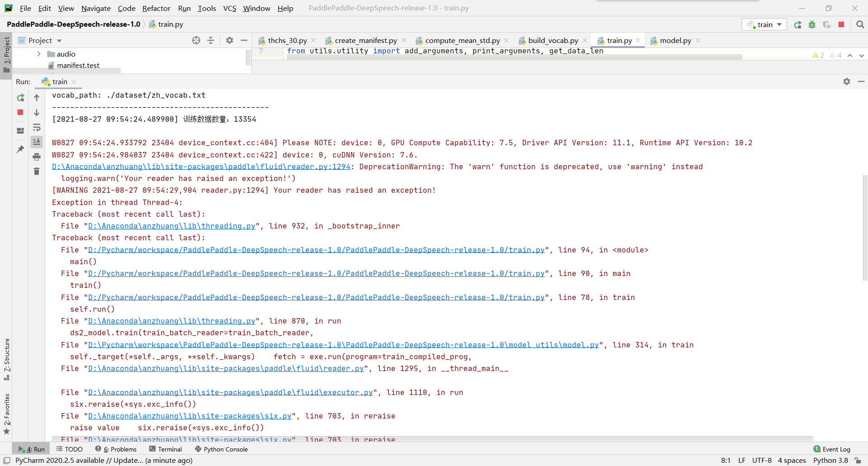Rerun the train run configuration

pyautogui.click(x=20, y=97)
